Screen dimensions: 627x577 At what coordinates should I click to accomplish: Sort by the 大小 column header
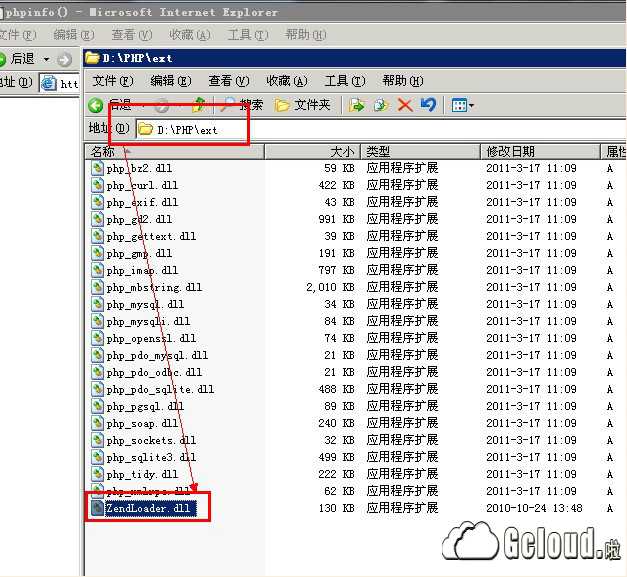pos(313,152)
